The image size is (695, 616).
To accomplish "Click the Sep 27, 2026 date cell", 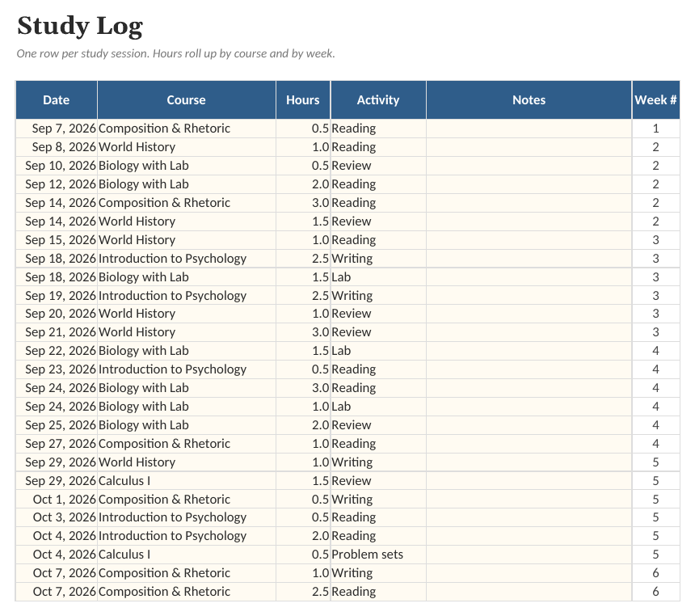I will (57, 444).
